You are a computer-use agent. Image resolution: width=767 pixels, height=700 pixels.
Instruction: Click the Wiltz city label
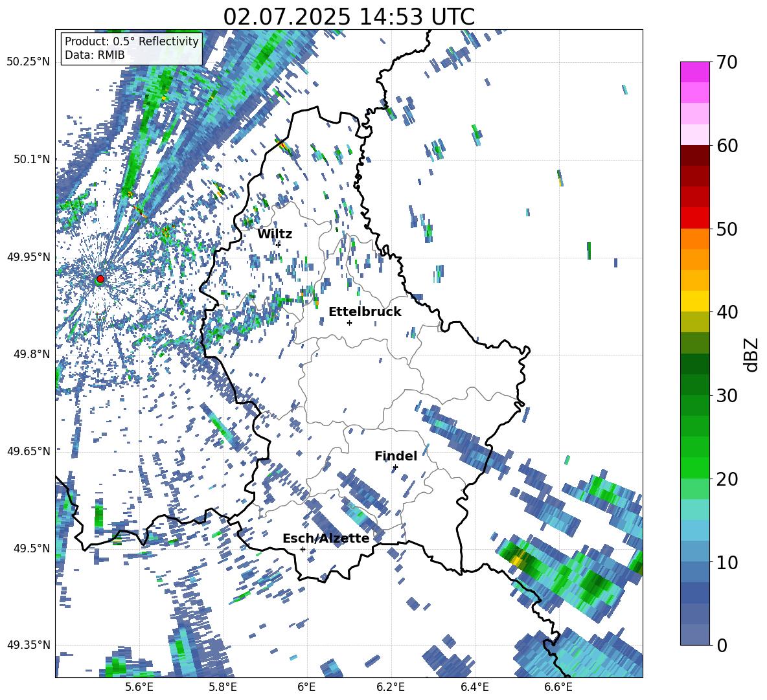tap(275, 234)
